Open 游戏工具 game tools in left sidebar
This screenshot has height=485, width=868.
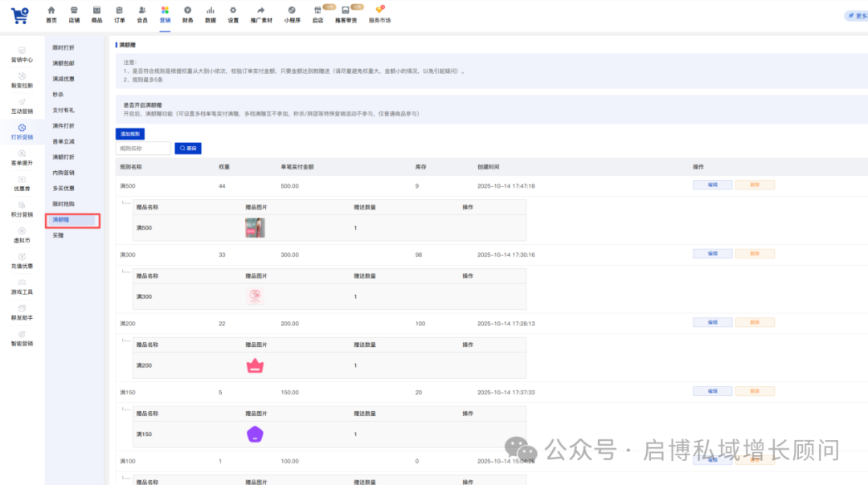22,287
